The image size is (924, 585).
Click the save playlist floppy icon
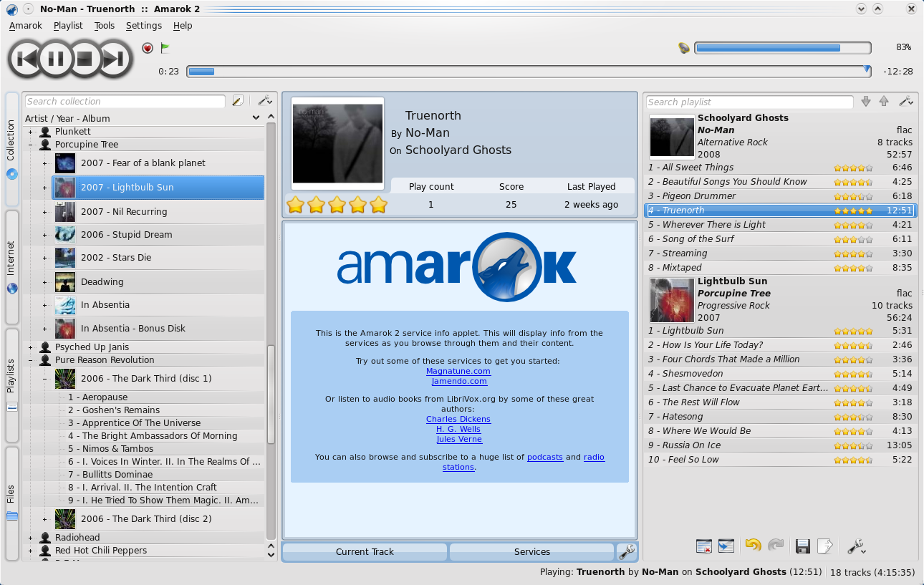[x=803, y=546]
